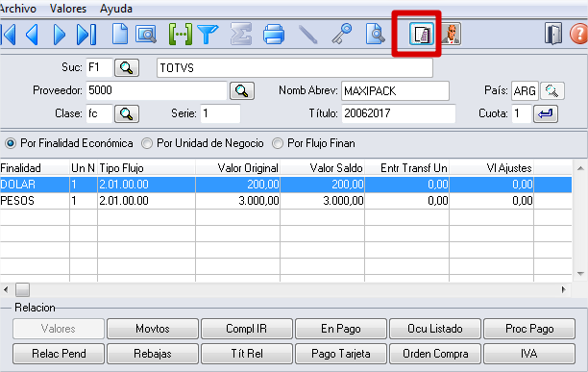Open document preview with magnifier
This screenshot has height=372, width=588.
(375, 34)
